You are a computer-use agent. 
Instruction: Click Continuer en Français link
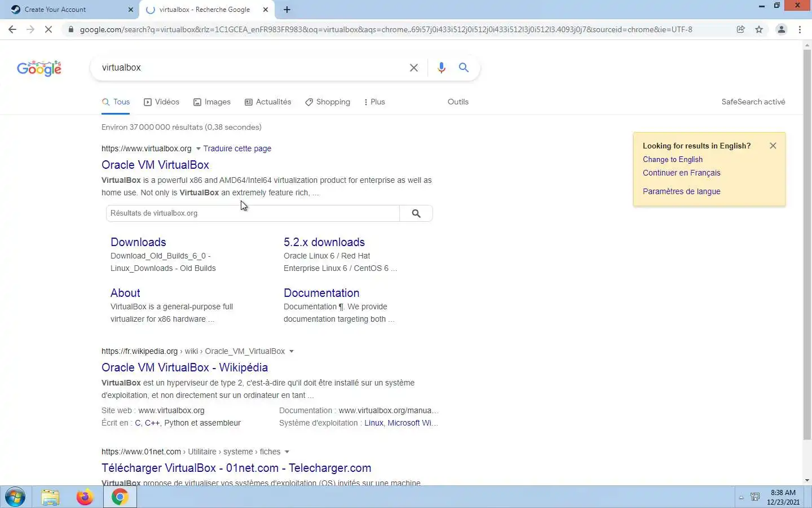pos(682,173)
